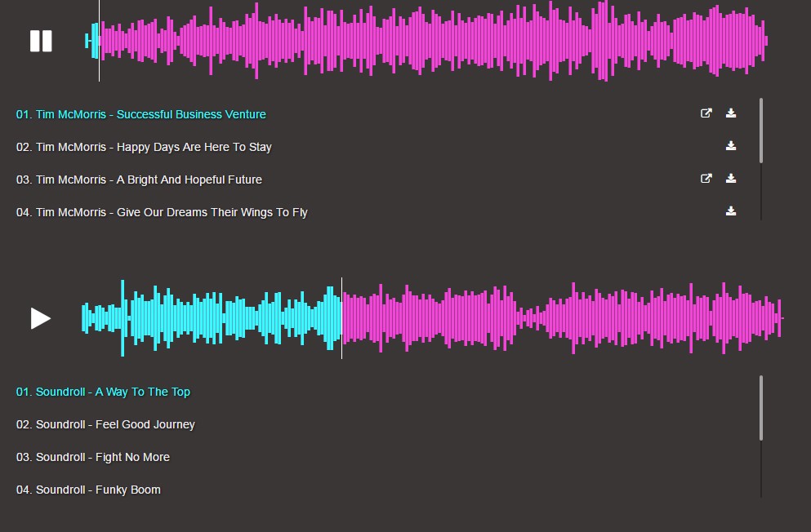Click the top playlist scrollbar thumb
The height and width of the screenshot is (532, 811).
coord(761,131)
